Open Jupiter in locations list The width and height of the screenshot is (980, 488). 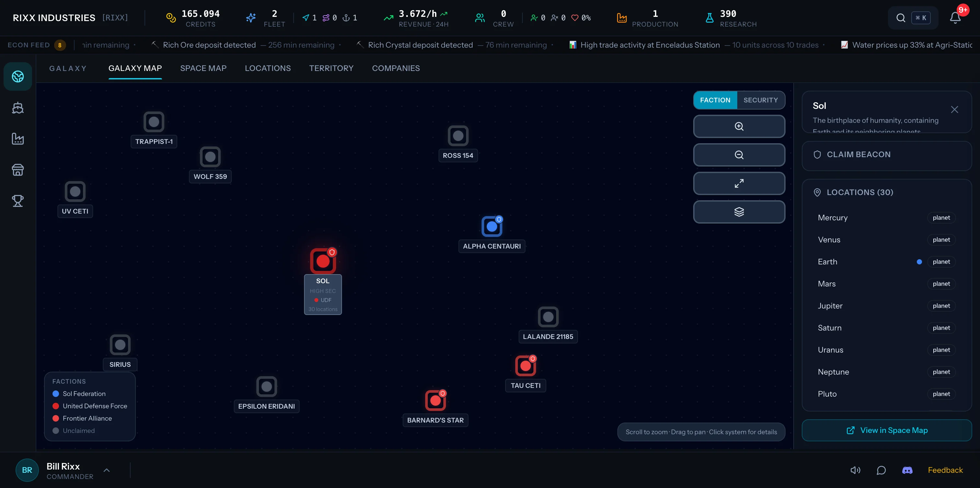coord(886,306)
